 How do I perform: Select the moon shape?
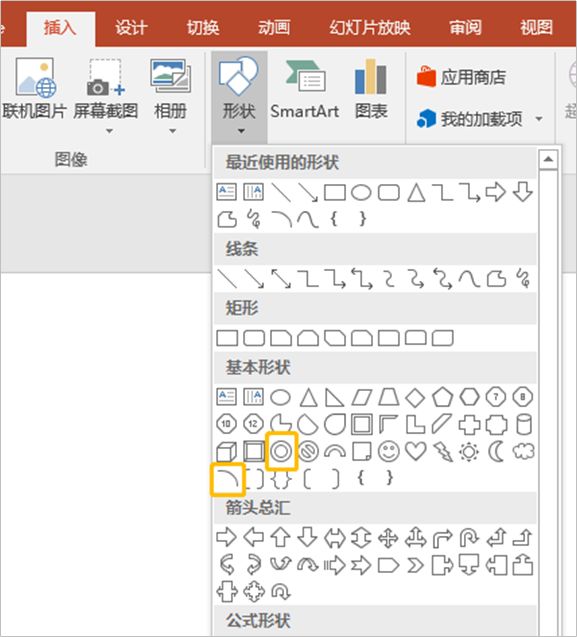(496, 451)
